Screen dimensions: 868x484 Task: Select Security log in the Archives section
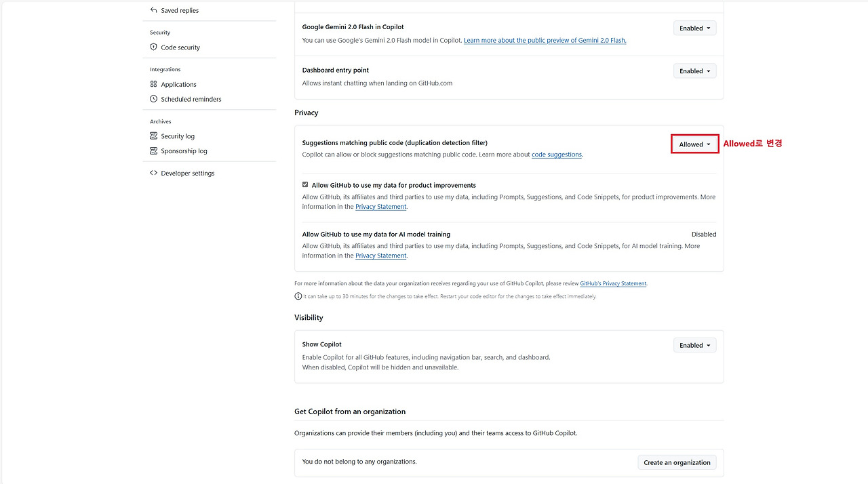coord(178,136)
